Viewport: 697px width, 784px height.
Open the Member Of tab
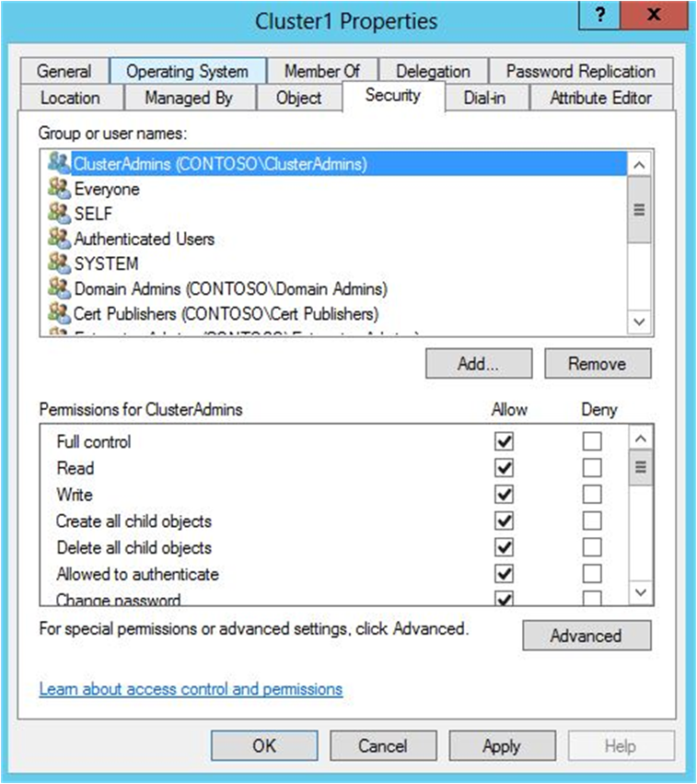click(322, 71)
